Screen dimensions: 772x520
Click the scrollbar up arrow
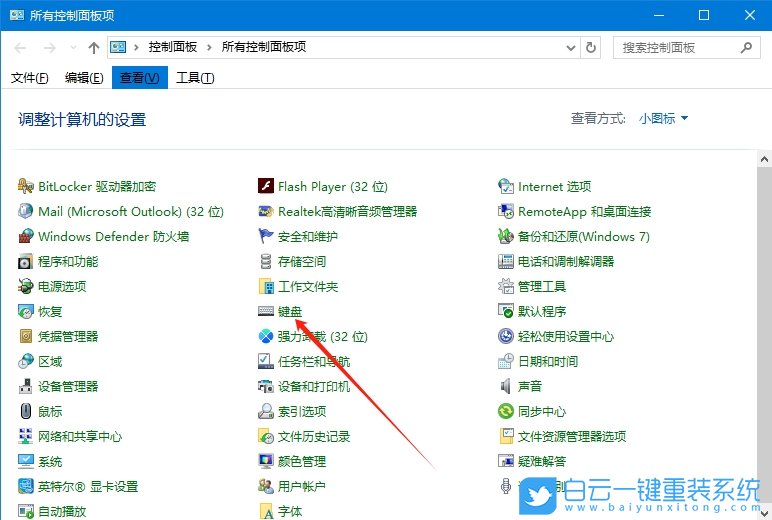[764, 160]
